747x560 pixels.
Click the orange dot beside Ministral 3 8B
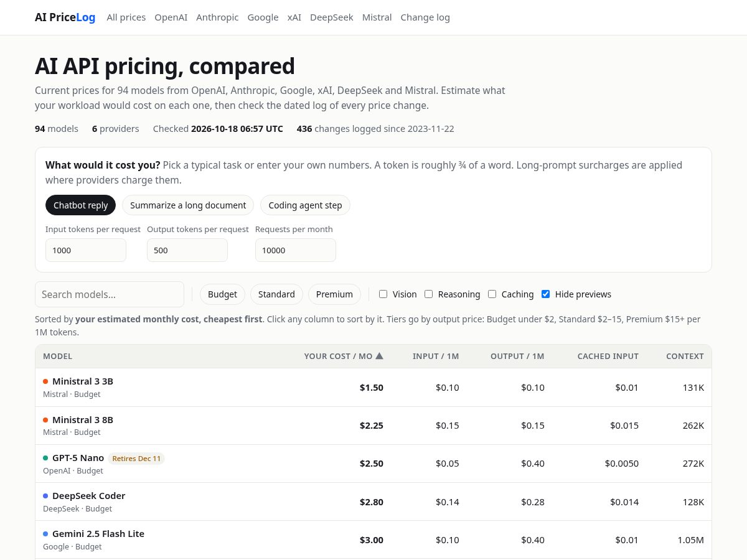45,420
